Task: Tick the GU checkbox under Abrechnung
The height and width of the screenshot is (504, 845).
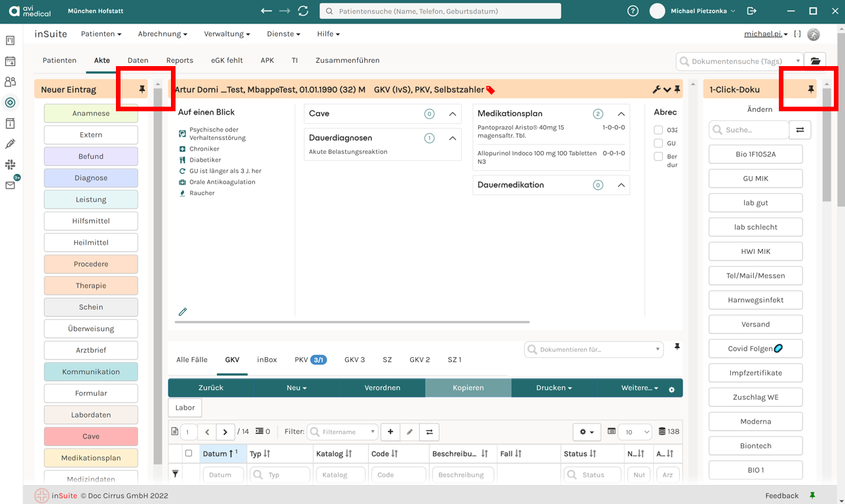Action: click(x=658, y=143)
